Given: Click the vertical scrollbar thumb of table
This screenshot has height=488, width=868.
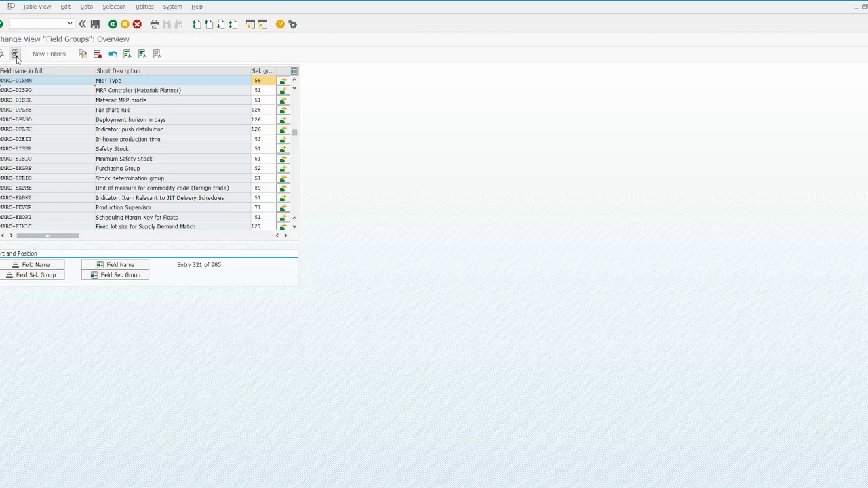Looking at the screenshot, I should [295, 132].
